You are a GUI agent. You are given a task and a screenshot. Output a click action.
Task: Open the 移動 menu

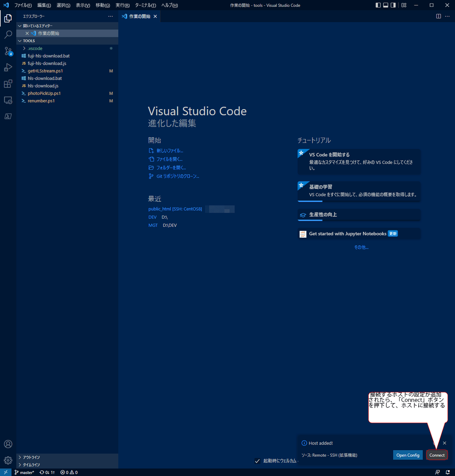coord(102,5)
